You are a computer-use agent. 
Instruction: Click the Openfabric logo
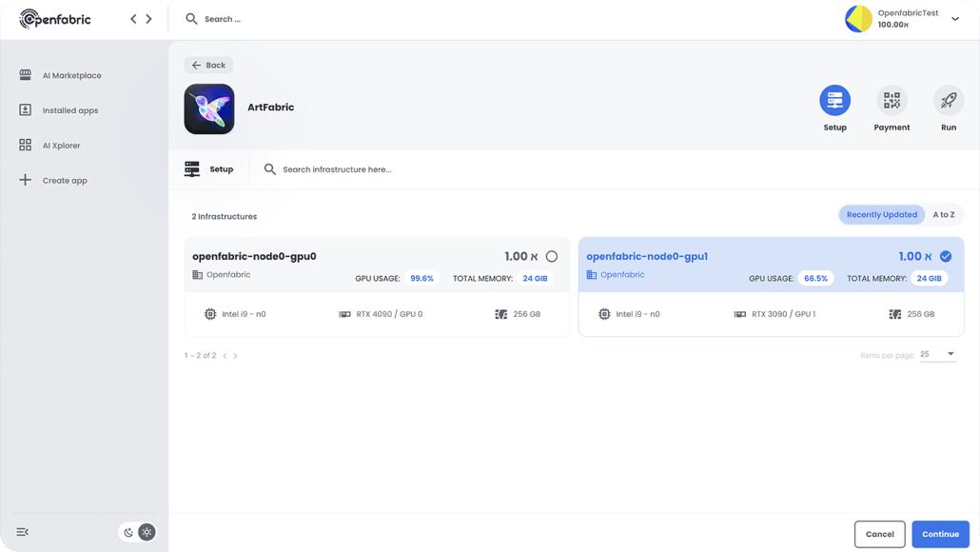(55, 19)
